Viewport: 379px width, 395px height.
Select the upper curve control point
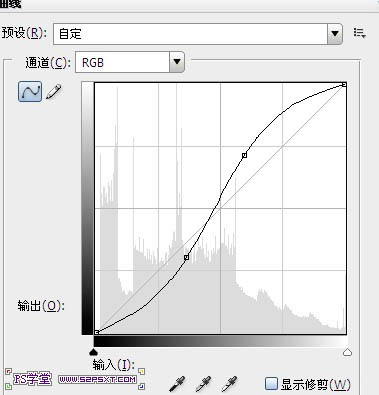(244, 155)
